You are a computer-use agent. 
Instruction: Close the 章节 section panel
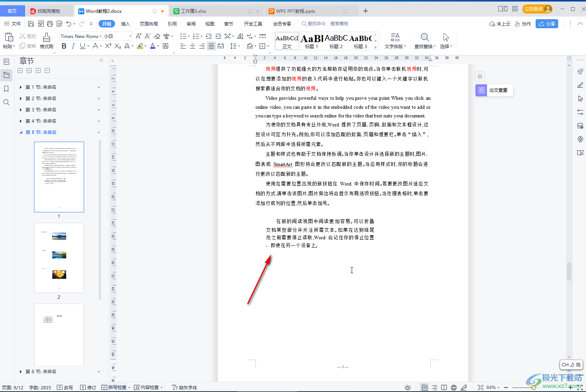click(101, 60)
